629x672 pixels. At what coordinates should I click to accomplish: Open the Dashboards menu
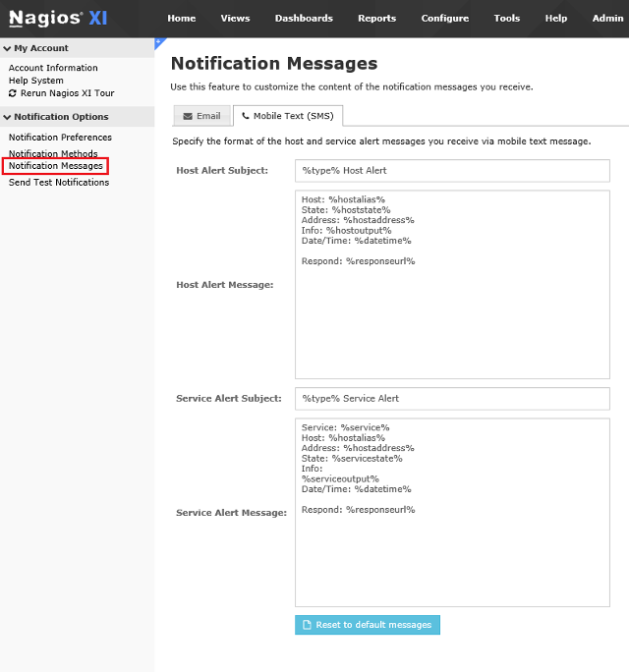coord(304,19)
